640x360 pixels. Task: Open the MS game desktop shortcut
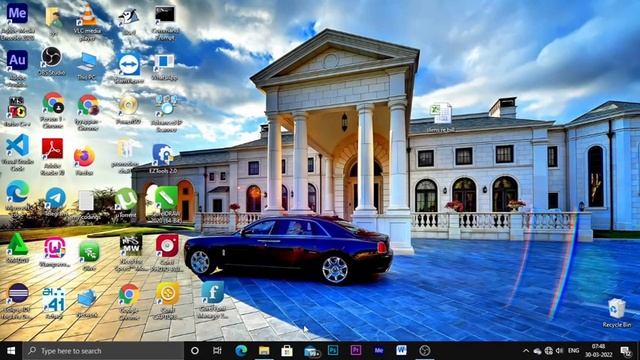point(17,111)
